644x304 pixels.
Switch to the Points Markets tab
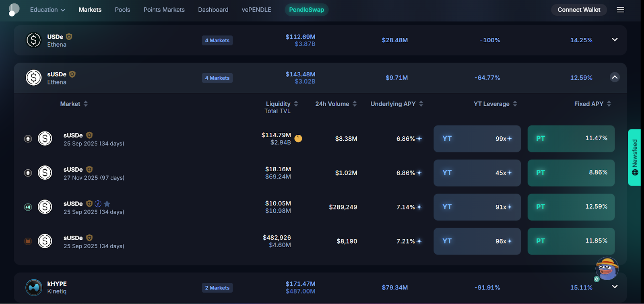[164, 10]
